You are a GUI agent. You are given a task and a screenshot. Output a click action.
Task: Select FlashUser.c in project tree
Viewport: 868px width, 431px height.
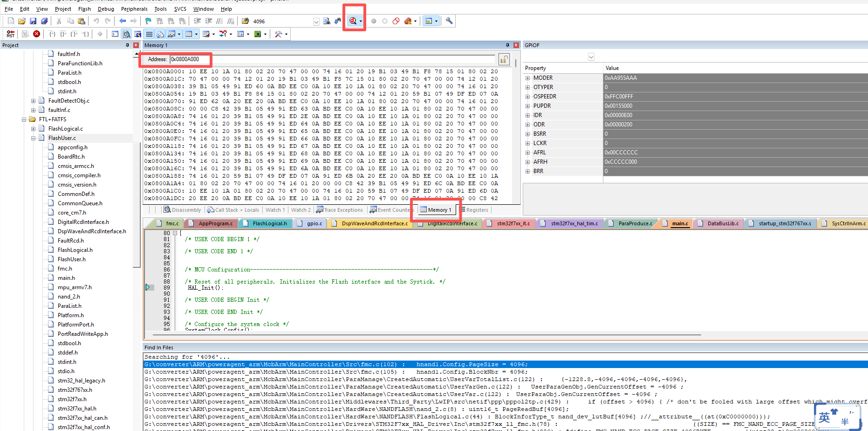pos(62,138)
